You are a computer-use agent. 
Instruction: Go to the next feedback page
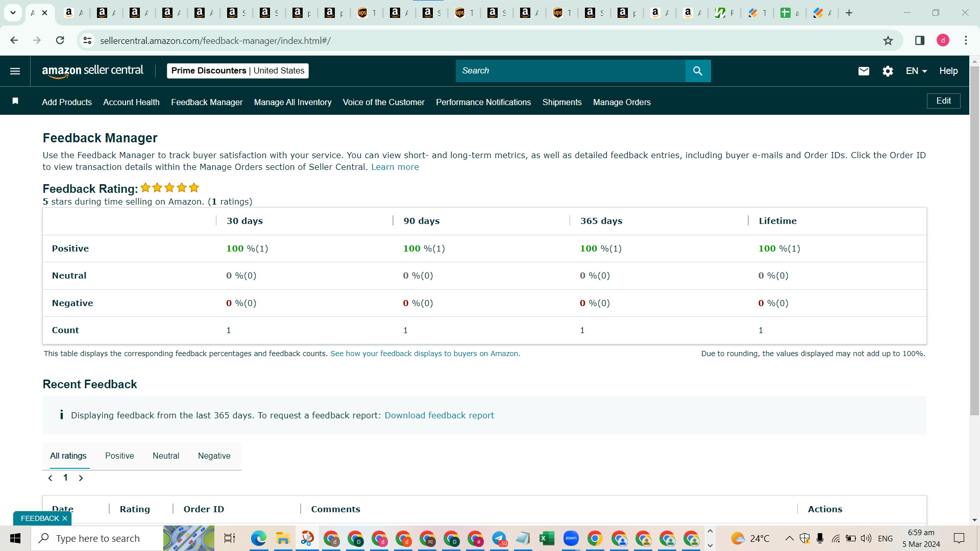coord(81,478)
